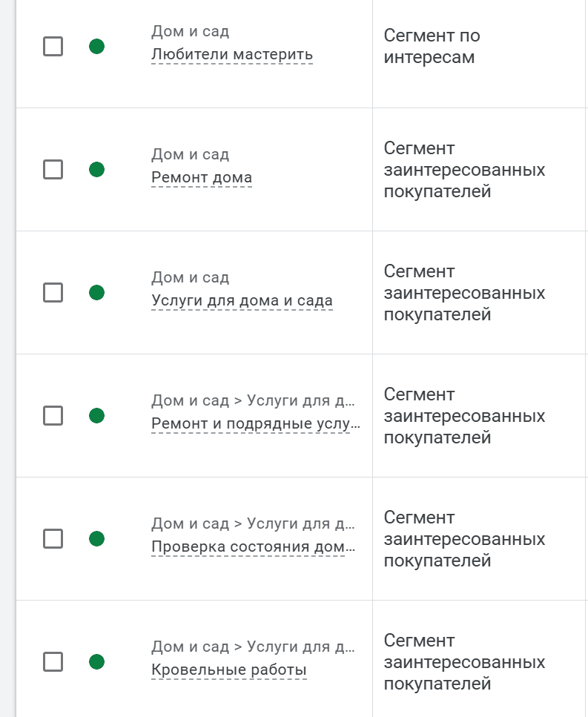Open the Кровельные работы segment link
This screenshot has width=588, height=717.
point(228,670)
